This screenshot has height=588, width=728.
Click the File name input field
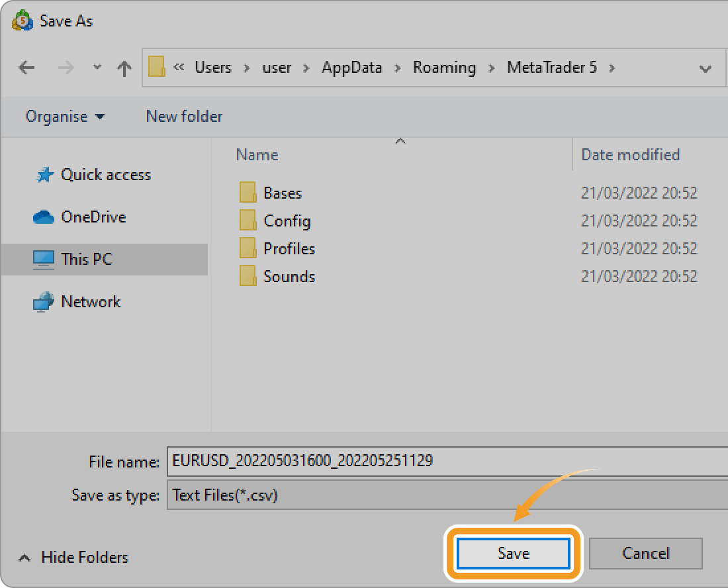coord(447,462)
